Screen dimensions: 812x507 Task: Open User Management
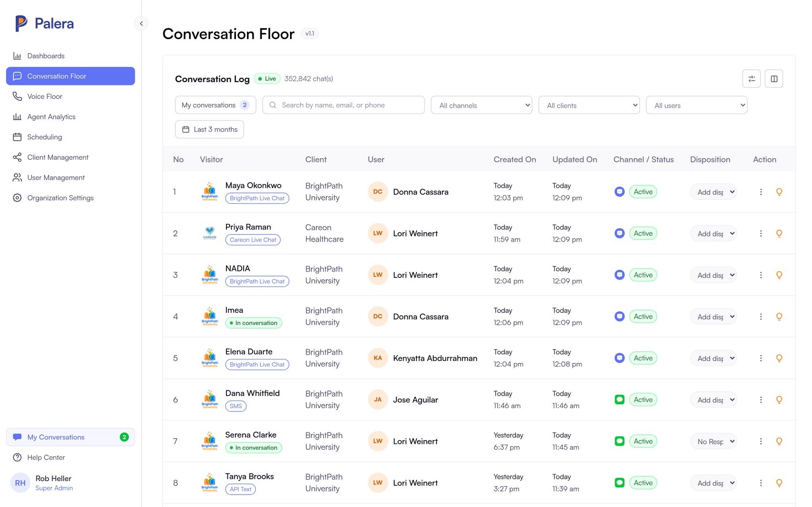[70, 178]
